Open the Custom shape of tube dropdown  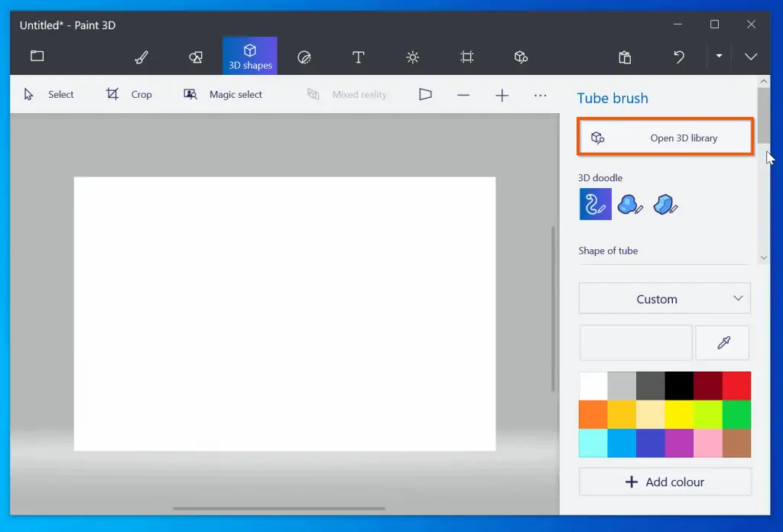(x=664, y=298)
